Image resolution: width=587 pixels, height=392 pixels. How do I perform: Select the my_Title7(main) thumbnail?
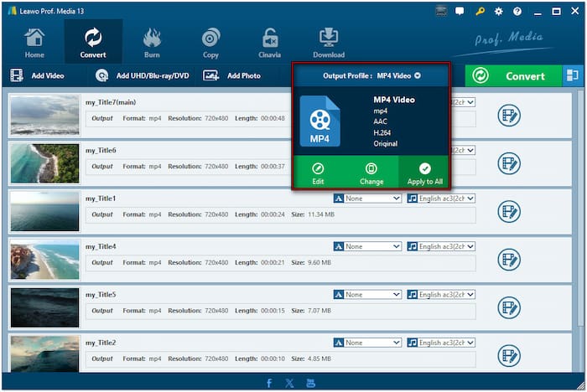tap(45, 115)
